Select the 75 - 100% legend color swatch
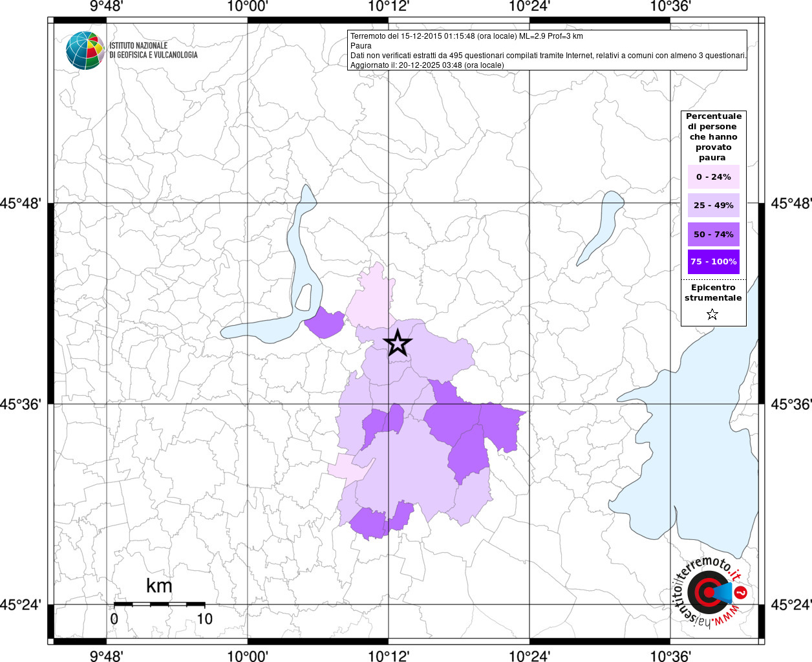This screenshot has height=662, width=812. [x=714, y=262]
